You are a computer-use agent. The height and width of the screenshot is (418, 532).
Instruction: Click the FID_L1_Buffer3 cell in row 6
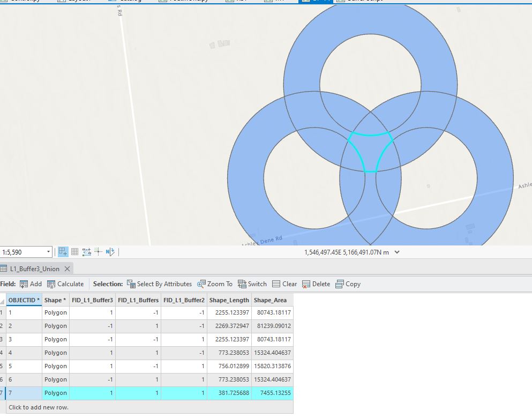pos(92,379)
